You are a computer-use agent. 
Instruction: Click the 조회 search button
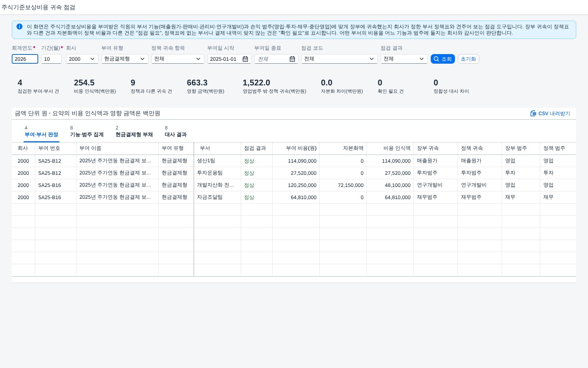coord(443,59)
